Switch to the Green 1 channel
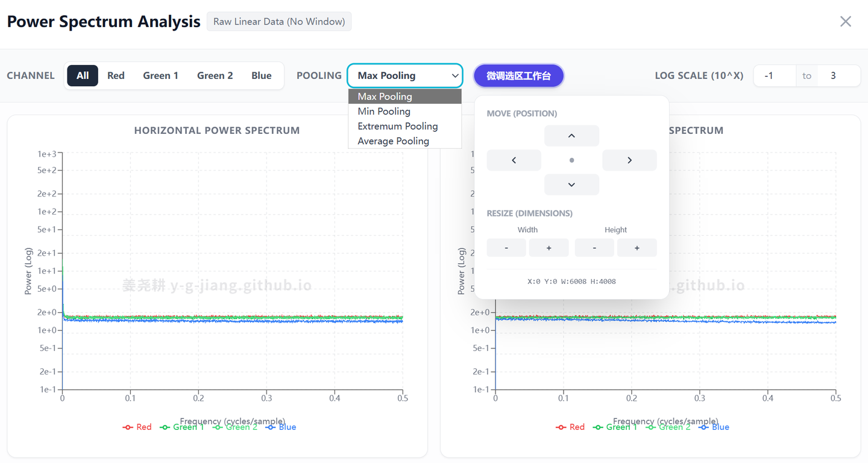Image resolution: width=868 pixels, height=463 pixels. 160,75
